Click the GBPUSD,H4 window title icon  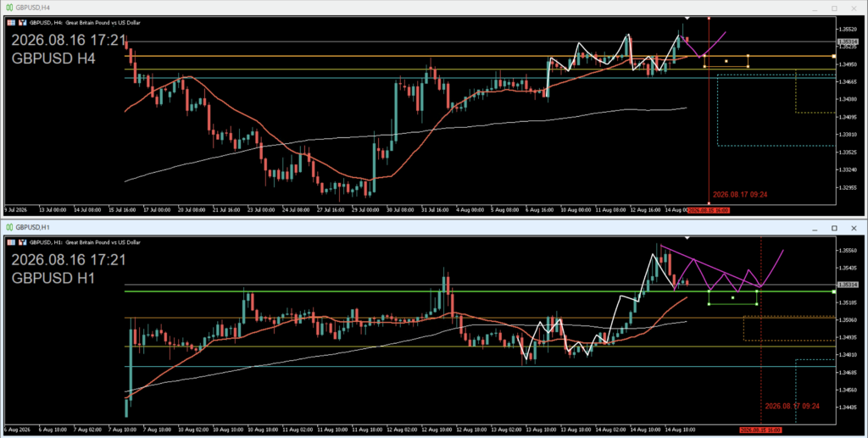pyautogui.click(x=8, y=8)
